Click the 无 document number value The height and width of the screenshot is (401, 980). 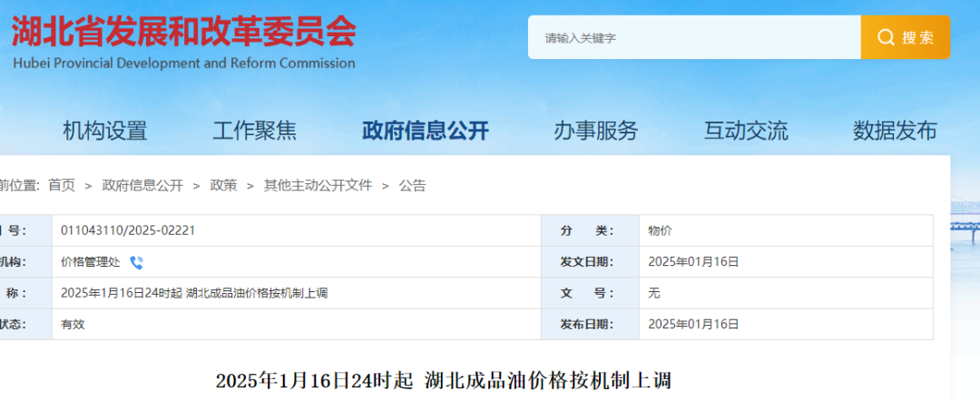pyautogui.click(x=654, y=293)
